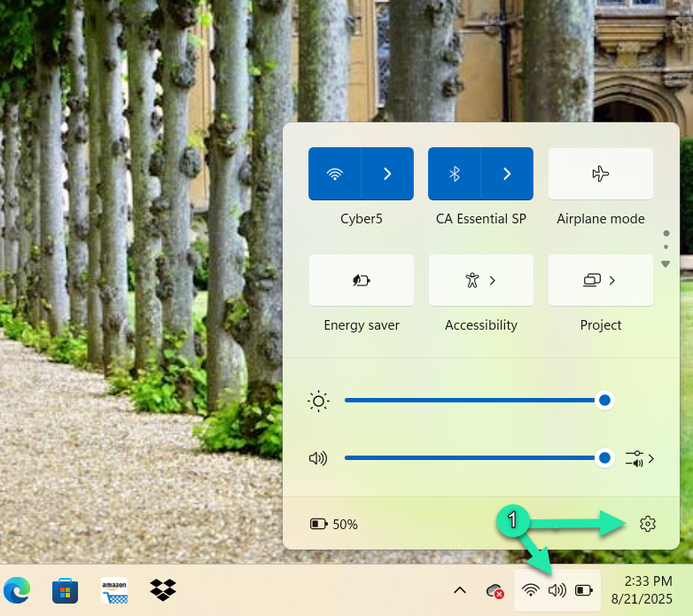Screen dimensions: 693x616
Task: Open Bluetooth devices list chevron
Action: point(507,174)
